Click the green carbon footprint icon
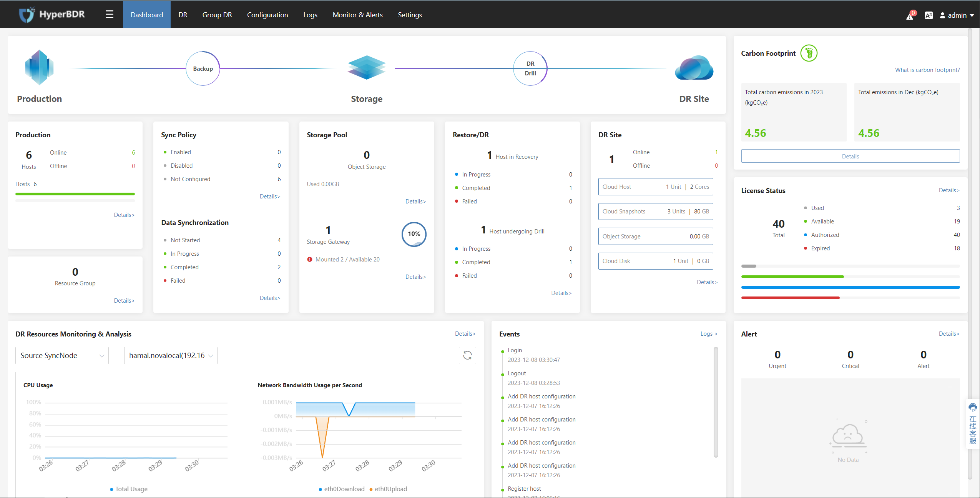The height and width of the screenshot is (498, 980). pos(809,53)
